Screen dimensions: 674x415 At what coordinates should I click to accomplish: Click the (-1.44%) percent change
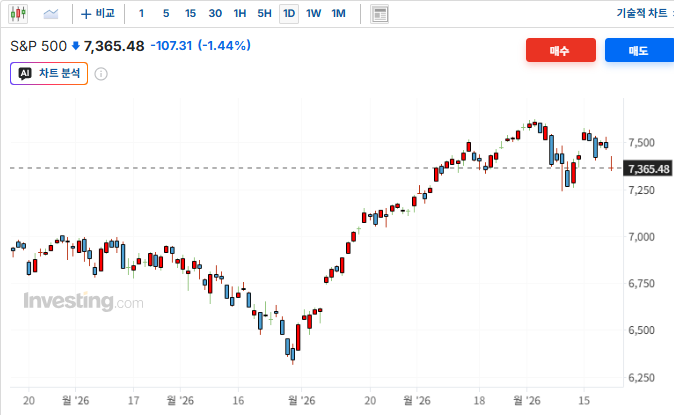[x=224, y=46]
